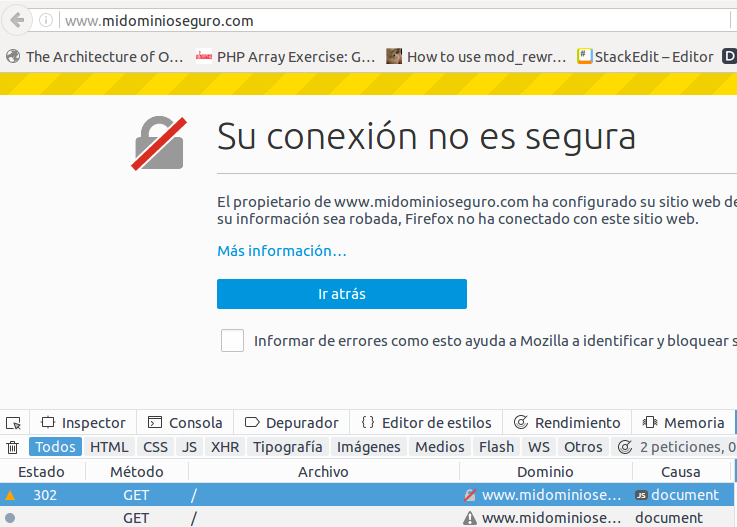
Task: Click the element picker icon in devtools
Action: point(13,423)
